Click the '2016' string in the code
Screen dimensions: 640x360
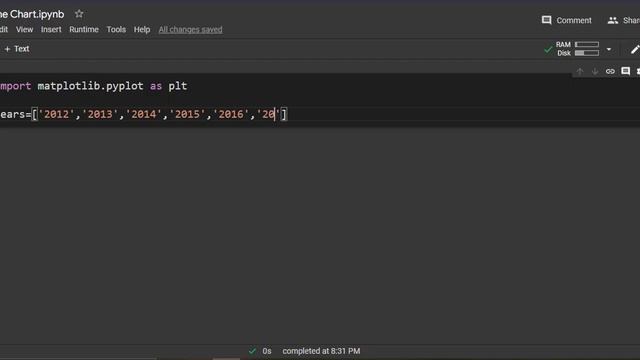coord(231,114)
